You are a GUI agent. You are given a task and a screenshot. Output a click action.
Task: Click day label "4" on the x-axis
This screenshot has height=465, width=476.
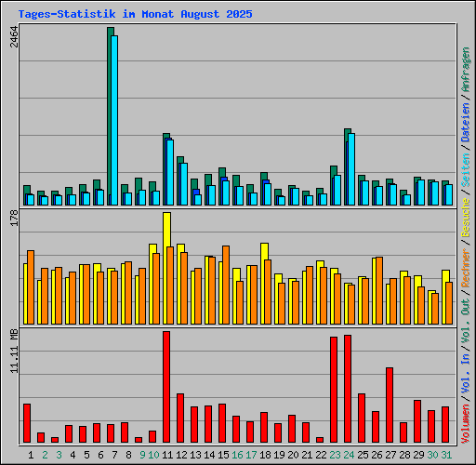point(73,455)
